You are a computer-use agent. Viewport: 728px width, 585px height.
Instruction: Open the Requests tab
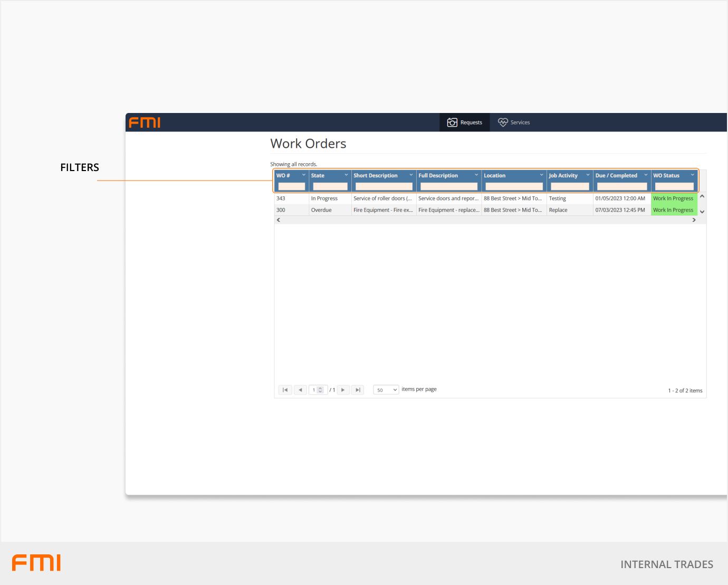click(x=465, y=122)
